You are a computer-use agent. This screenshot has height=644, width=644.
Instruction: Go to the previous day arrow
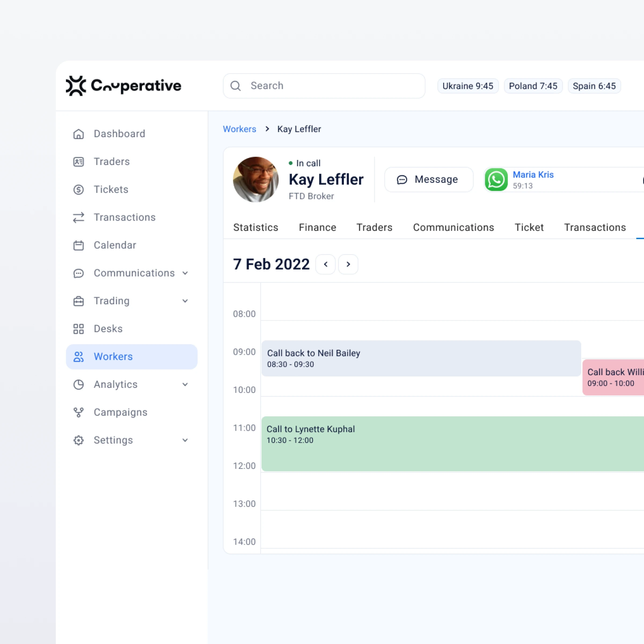[325, 264]
